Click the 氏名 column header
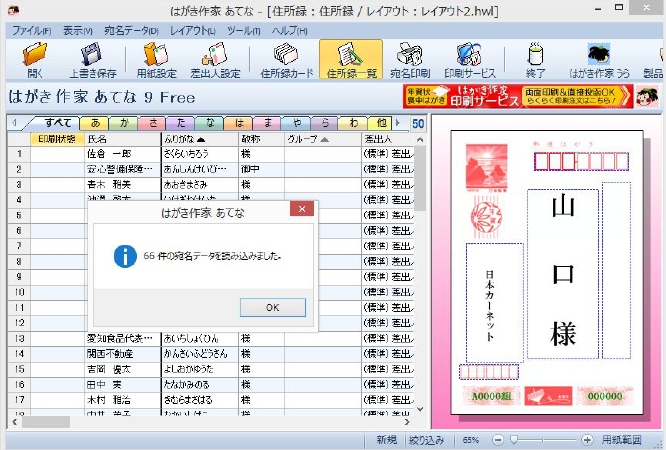Screen dimensions: 666x450 tap(122, 139)
